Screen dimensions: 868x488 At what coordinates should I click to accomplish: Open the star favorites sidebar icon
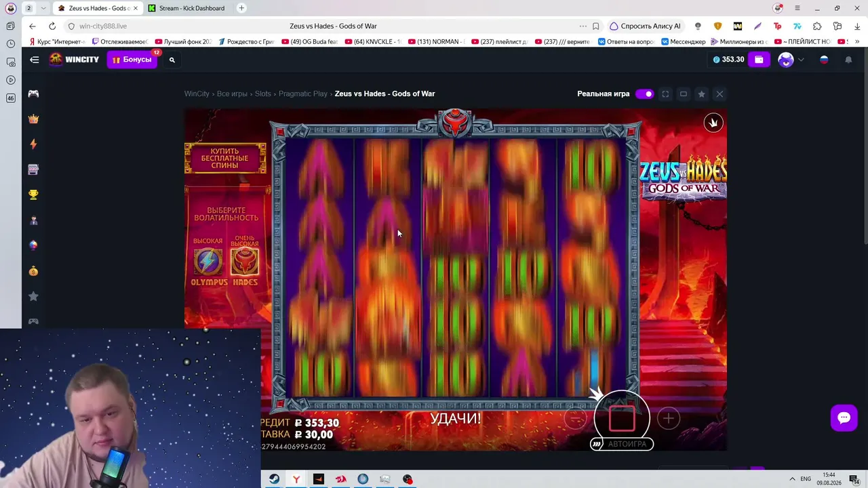tap(33, 296)
